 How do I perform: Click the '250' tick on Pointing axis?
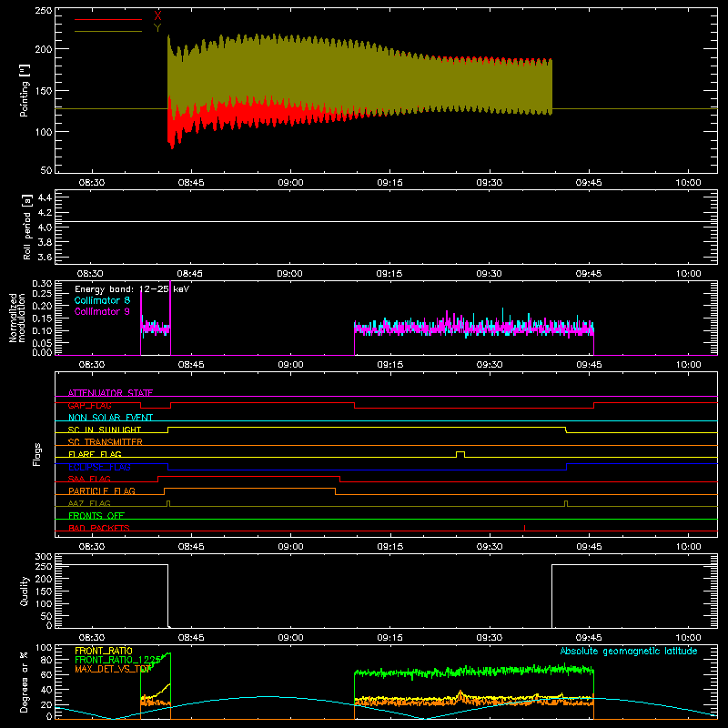[43, 11]
